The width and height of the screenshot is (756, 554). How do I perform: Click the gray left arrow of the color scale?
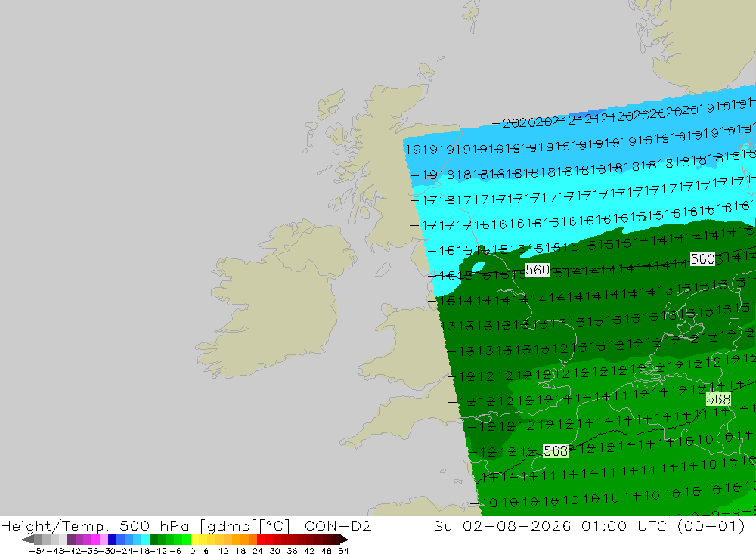(x=27, y=539)
